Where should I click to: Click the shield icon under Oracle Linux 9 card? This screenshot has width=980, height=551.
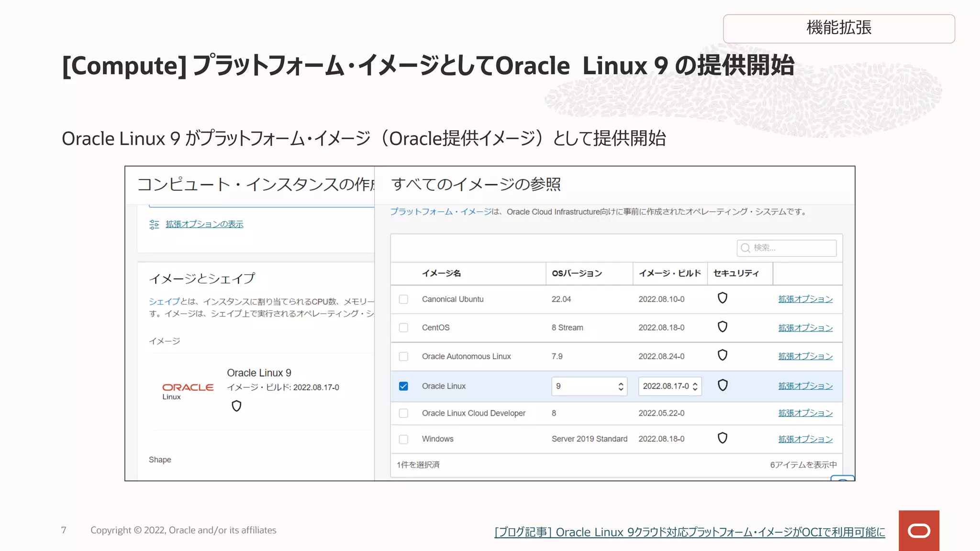click(236, 406)
